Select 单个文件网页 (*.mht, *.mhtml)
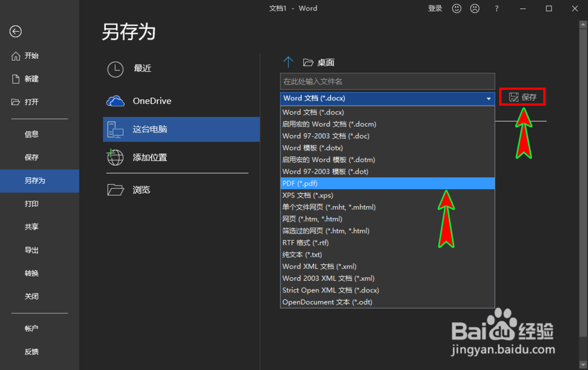 387,207
